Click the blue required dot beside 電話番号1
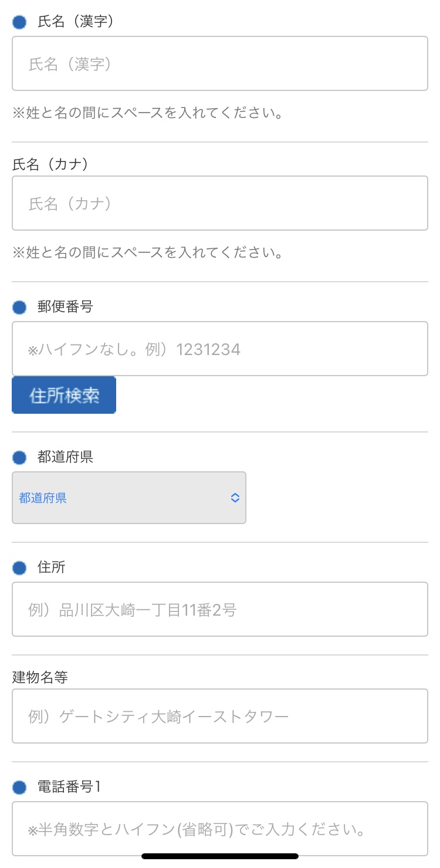Screen dimensions: 440x868 19,788
